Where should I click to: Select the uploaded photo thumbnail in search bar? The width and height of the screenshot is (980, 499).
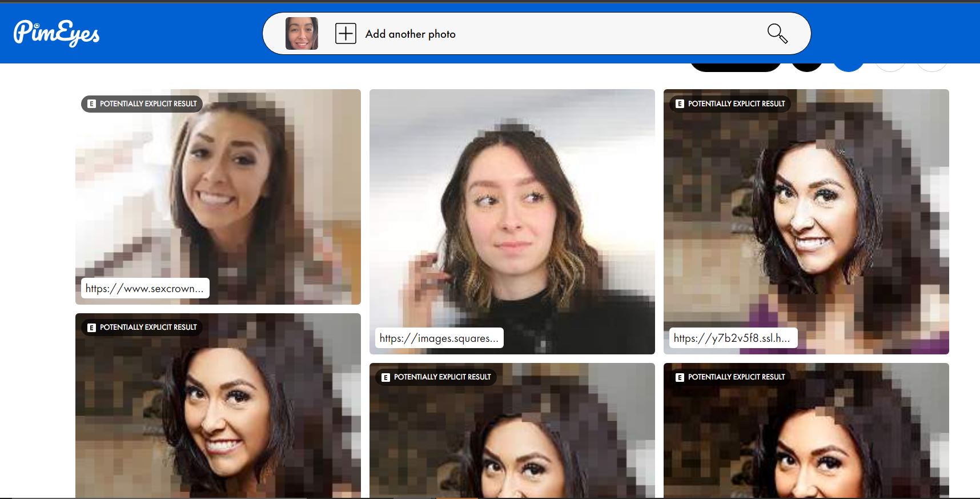click(x=302, y=34)
